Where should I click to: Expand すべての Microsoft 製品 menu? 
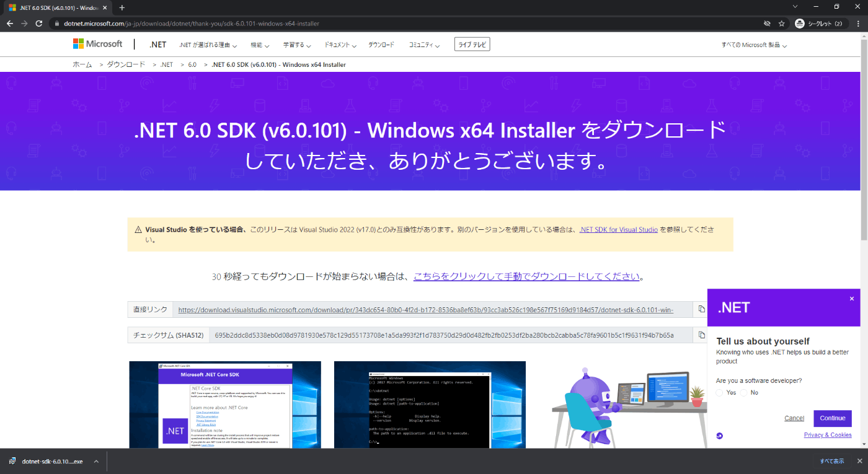754,45
